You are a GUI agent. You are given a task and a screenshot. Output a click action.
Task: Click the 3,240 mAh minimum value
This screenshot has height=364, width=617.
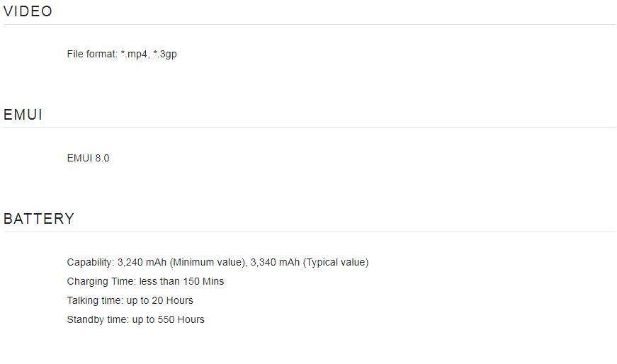(142, 263)
